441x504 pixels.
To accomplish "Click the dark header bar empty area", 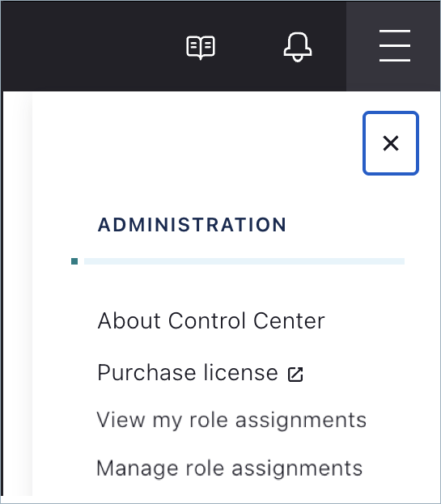I will 90,47.
